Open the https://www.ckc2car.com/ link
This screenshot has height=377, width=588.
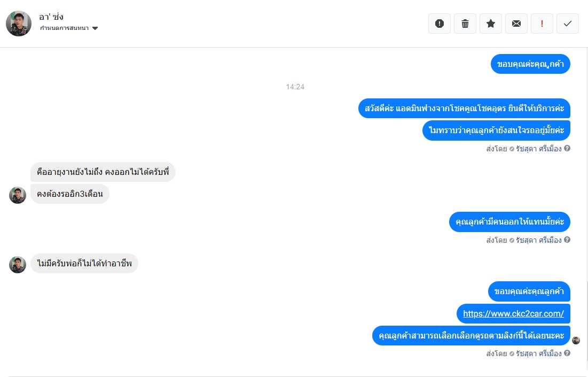[513, 313]
